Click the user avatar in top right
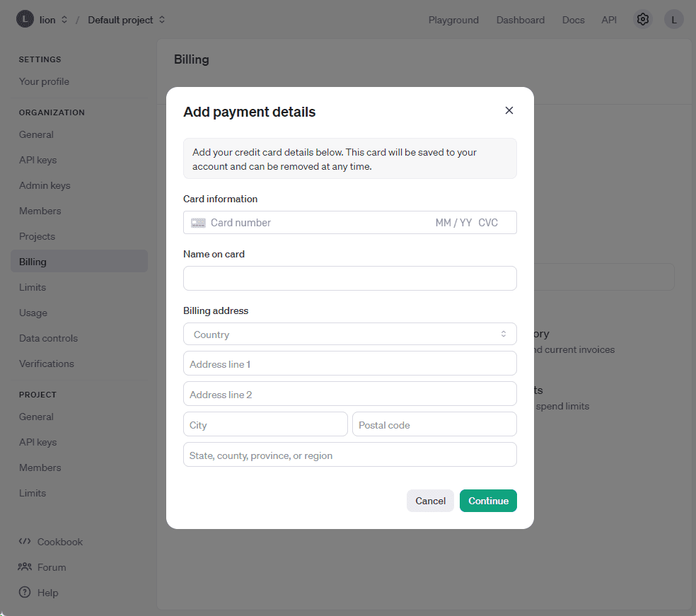The image size is (696, 616). pos(673,20)
